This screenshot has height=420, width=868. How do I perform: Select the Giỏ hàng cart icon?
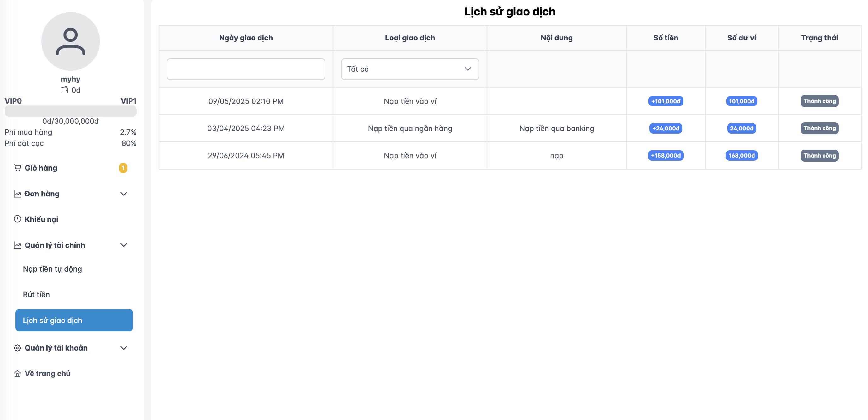click(18, 168)
